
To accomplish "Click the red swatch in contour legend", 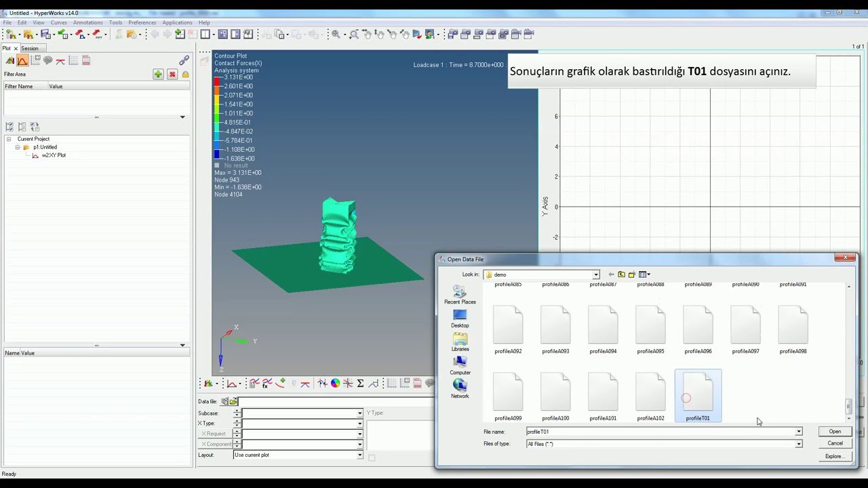I will 218,80.
